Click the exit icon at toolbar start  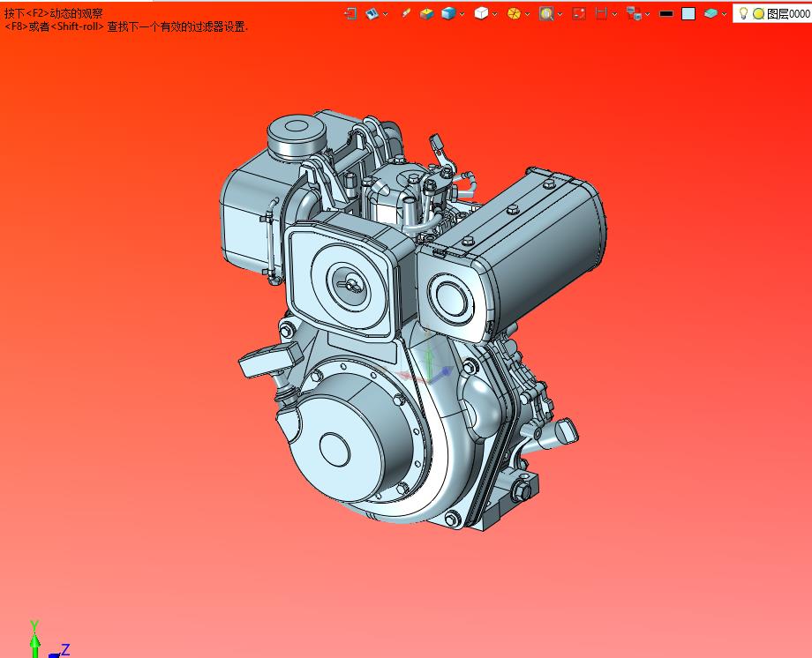tap(350, 13)
